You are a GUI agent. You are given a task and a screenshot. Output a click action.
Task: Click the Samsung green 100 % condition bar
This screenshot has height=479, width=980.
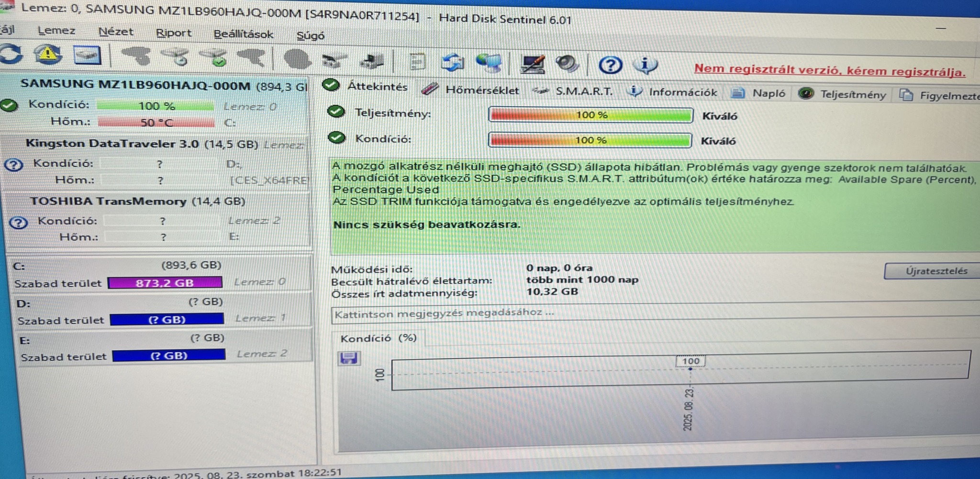(156, 106)
